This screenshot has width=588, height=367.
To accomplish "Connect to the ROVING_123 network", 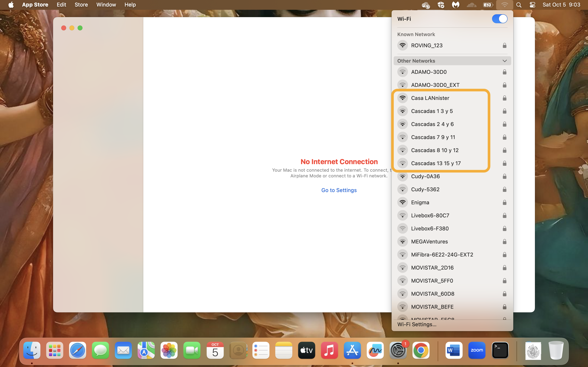I will click(452, 45).
